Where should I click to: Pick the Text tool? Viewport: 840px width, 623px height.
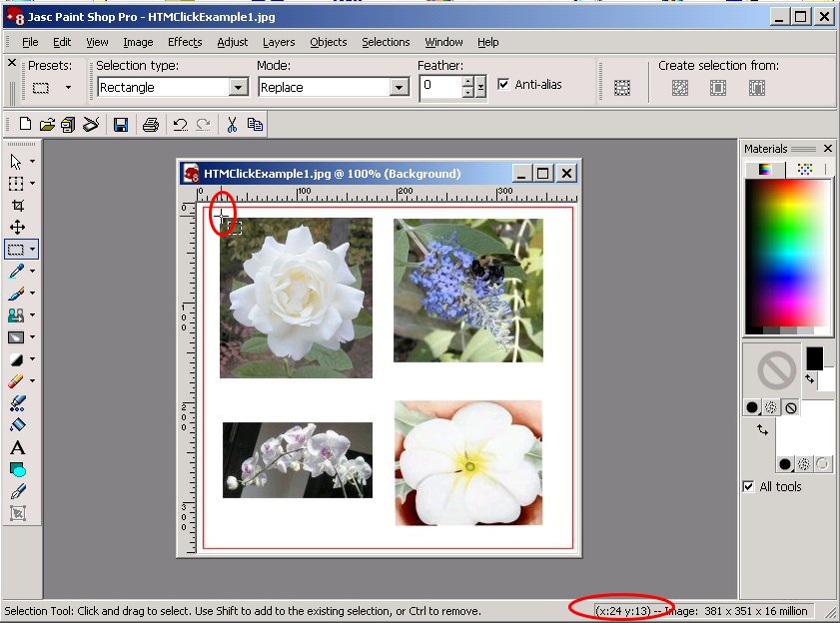(17, 447)
